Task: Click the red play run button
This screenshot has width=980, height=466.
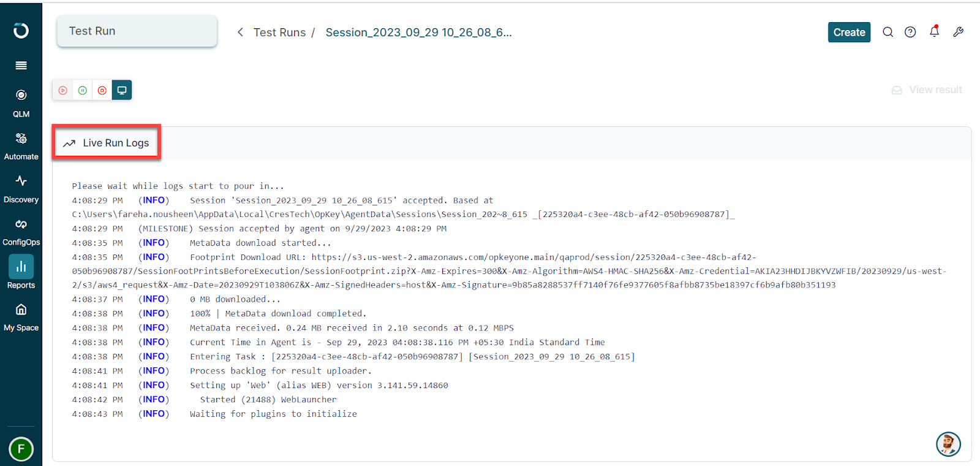Action: [62, 90]
